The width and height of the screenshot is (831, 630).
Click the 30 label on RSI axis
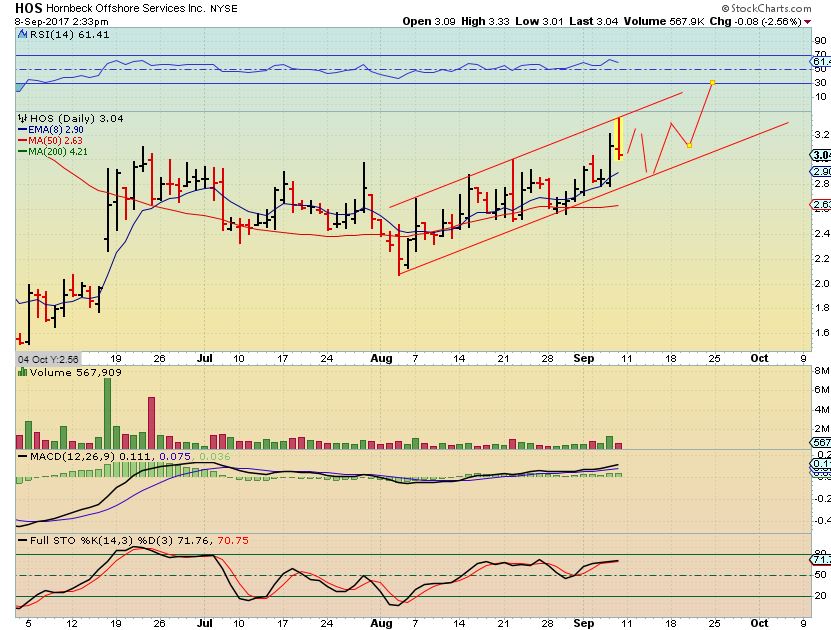point(820,83)
